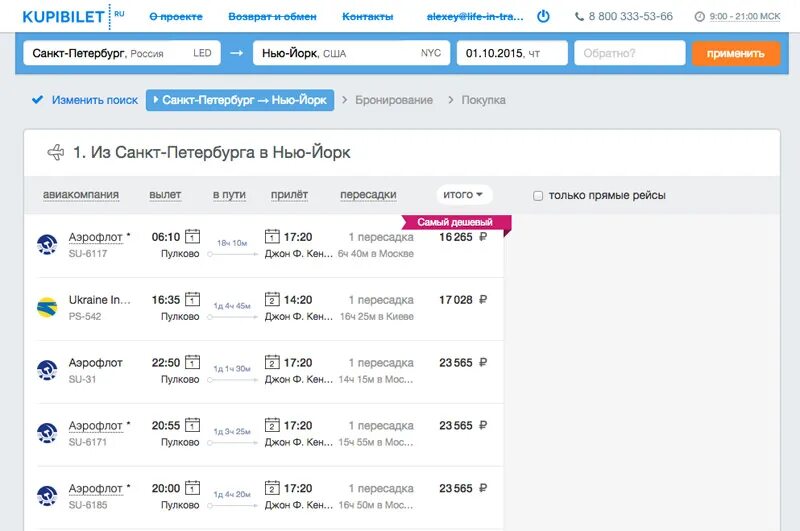Click the 18ч 10м travel duration
The image size is (800, 531).
coord(232,243)
